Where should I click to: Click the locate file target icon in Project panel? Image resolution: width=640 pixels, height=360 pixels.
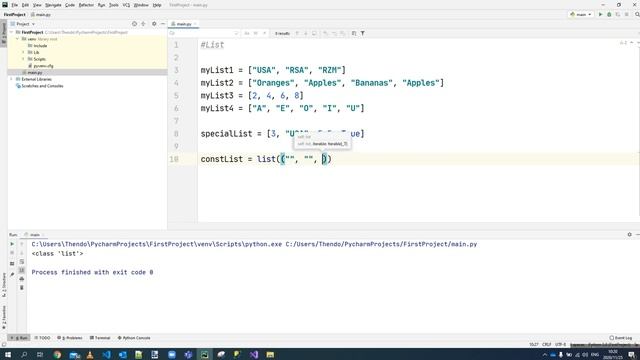coord(134,24)
